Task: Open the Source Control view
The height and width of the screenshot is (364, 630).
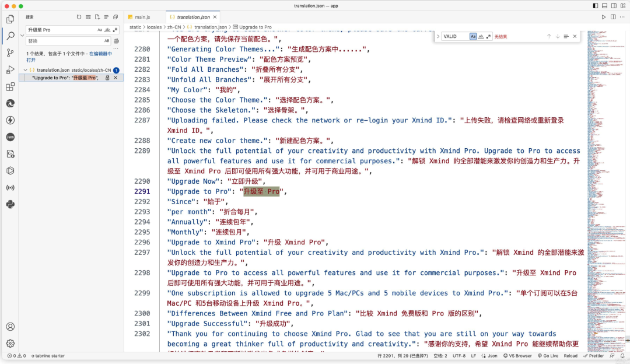Action: 10,52
